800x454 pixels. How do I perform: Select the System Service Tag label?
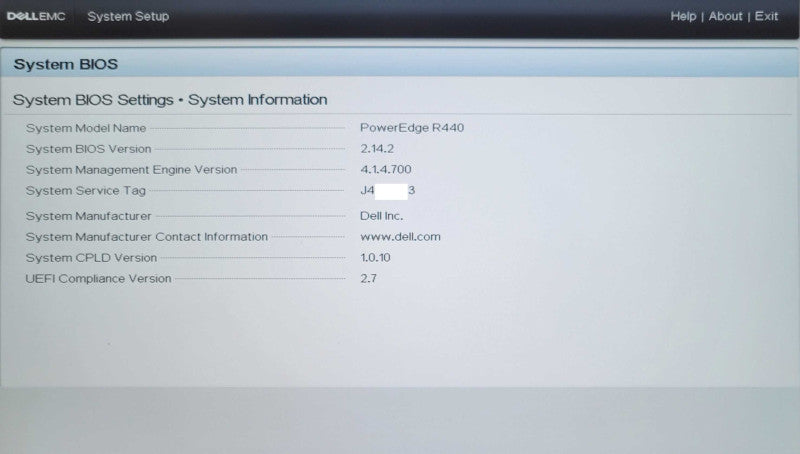(x=86, y=191)
